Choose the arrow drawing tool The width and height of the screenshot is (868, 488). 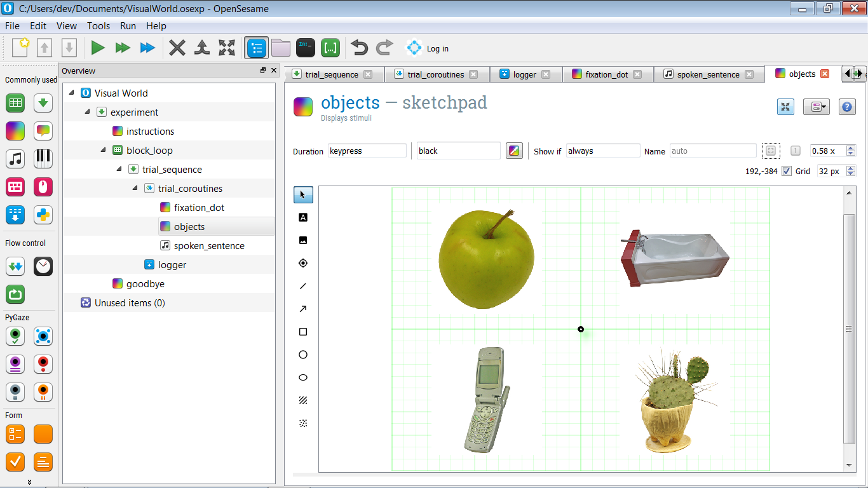pos(303,309)
